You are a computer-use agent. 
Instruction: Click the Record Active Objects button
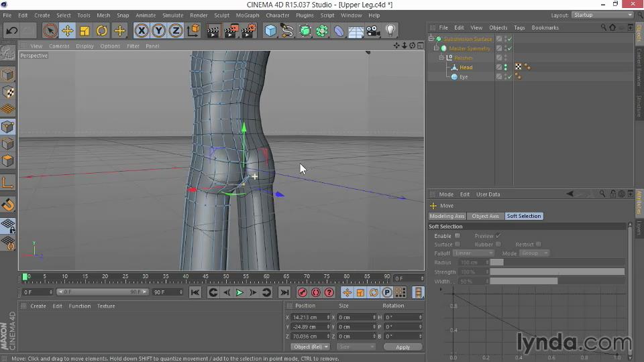(303, 293)
